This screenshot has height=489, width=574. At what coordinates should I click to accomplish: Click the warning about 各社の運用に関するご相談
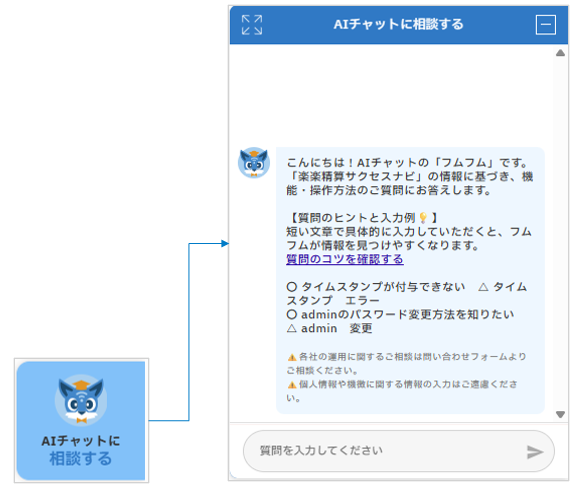(406, 363)
